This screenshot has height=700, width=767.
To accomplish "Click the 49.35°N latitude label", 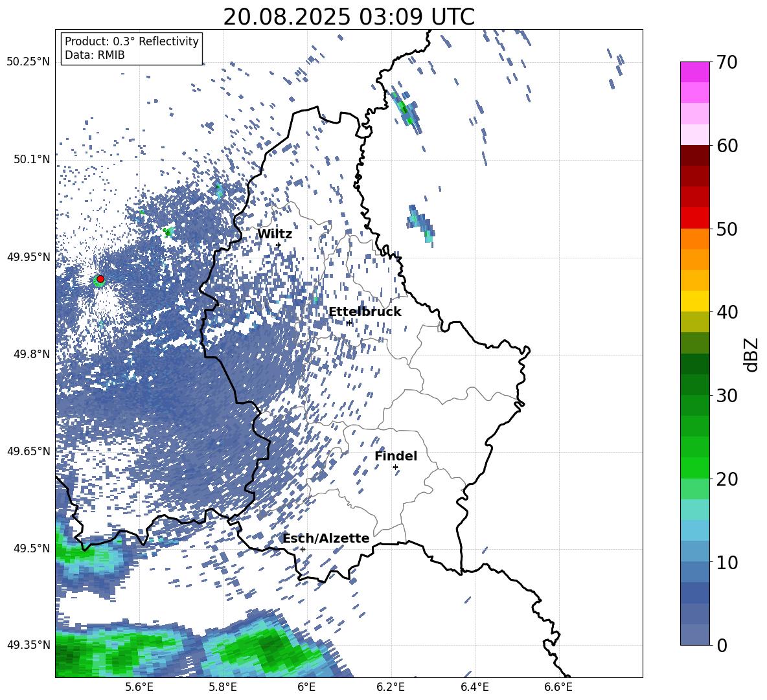I will (x=29, y=645).
